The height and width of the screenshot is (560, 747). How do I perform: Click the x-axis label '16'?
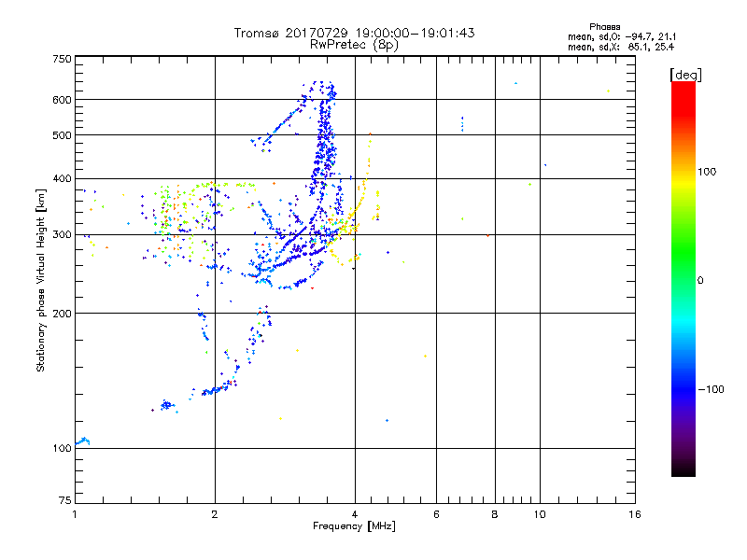tap(635, 514)
